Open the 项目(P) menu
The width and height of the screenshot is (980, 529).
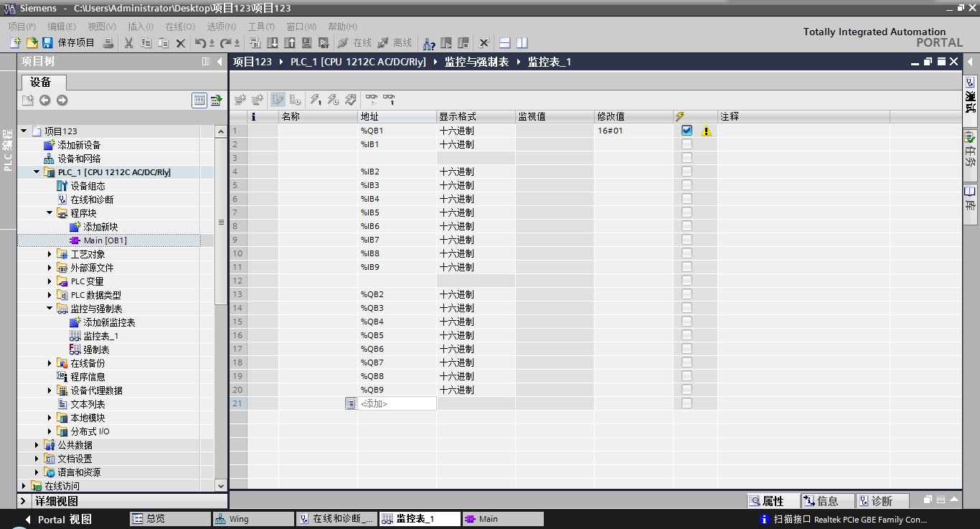point(22,27)
